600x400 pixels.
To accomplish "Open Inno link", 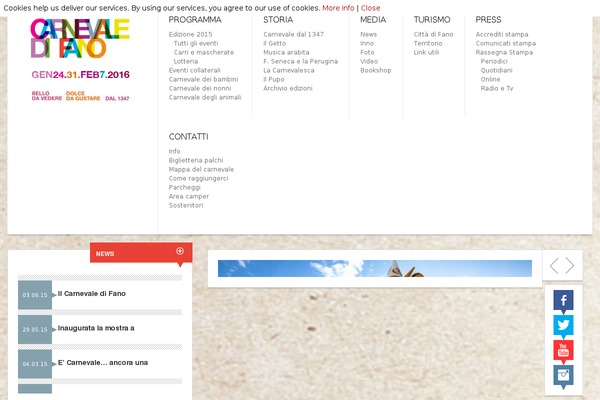I will (367, 43).
